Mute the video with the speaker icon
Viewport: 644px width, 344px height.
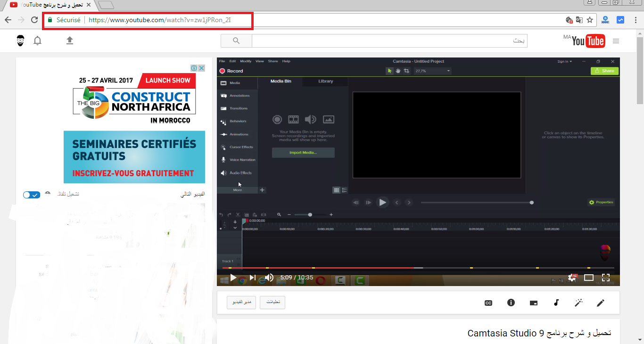tap(269, 278)
